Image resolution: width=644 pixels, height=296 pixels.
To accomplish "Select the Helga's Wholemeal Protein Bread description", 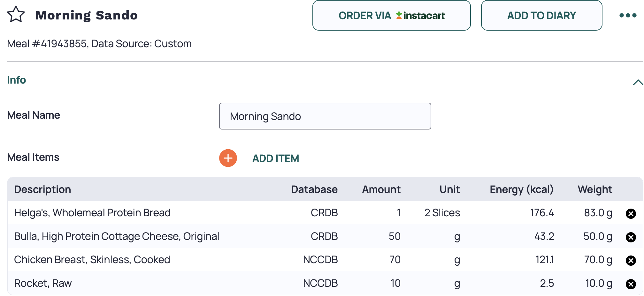I will (92, 213).
